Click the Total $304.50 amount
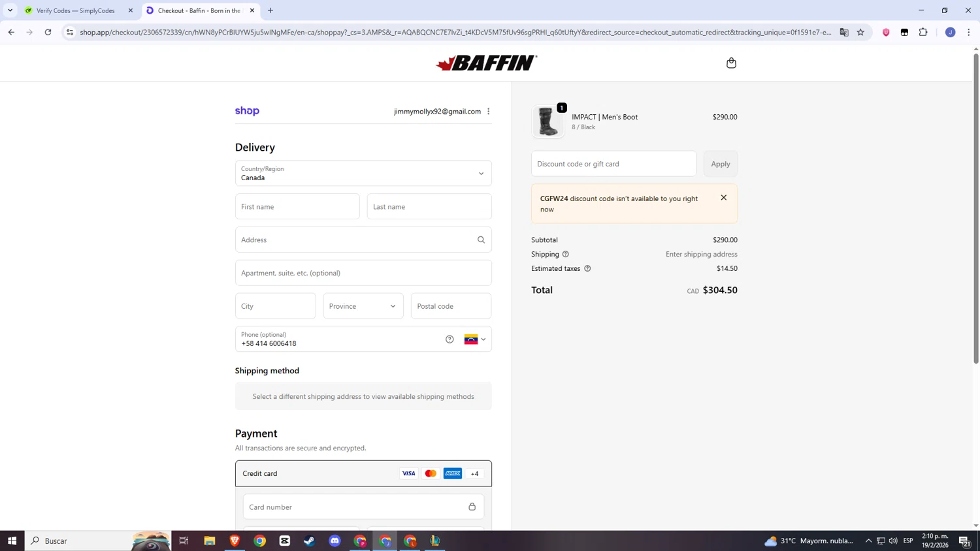980x551 pixels. 720,290
